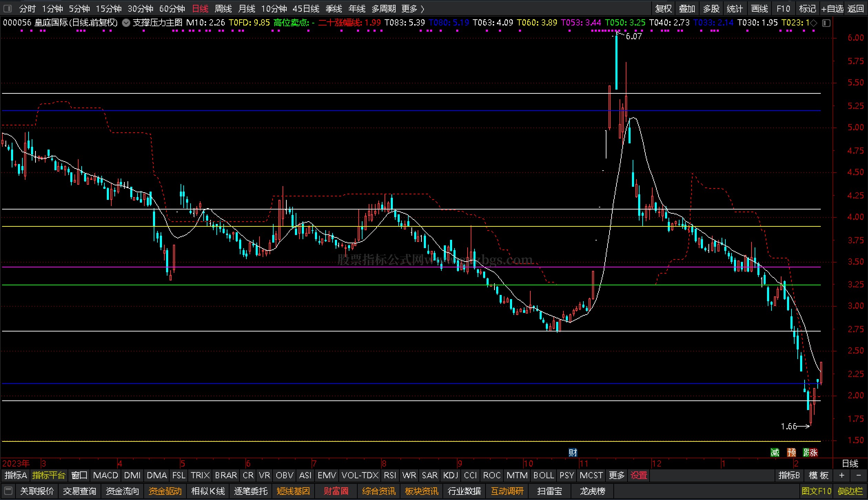The image size is (868, 500).
Task: Open 资金流向 capital flow tab
Action: coord(122,491)
